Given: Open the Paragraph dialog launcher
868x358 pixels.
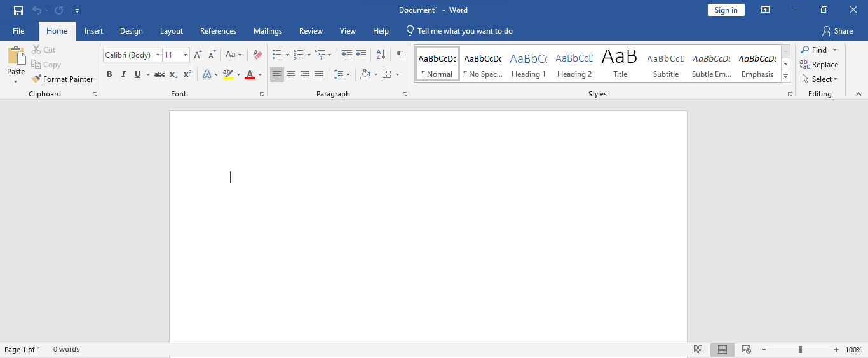Looking at the screenshot, I should [x=405, y=94].
